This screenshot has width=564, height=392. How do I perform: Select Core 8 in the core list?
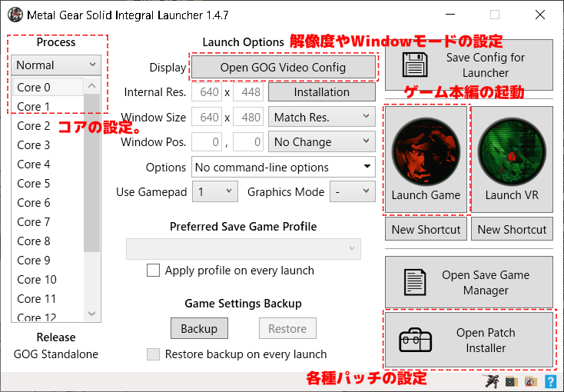(48, 241)
